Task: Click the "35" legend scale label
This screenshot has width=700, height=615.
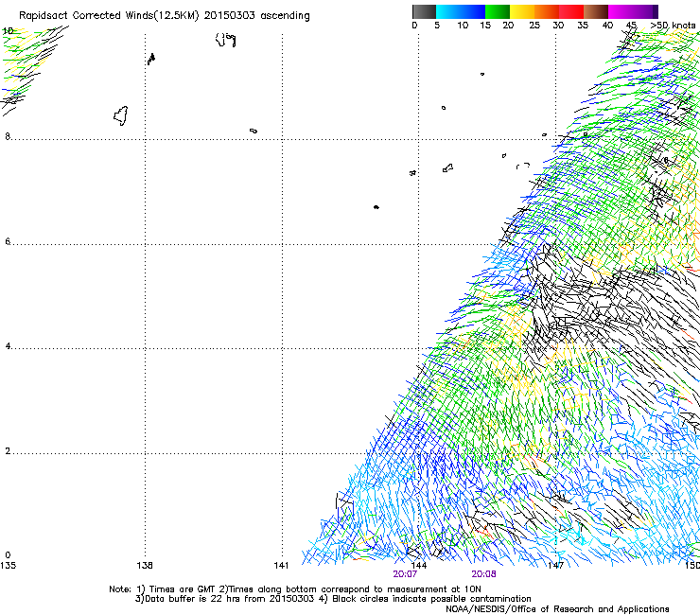Action: pyautogui.click(x=583, y=26)
